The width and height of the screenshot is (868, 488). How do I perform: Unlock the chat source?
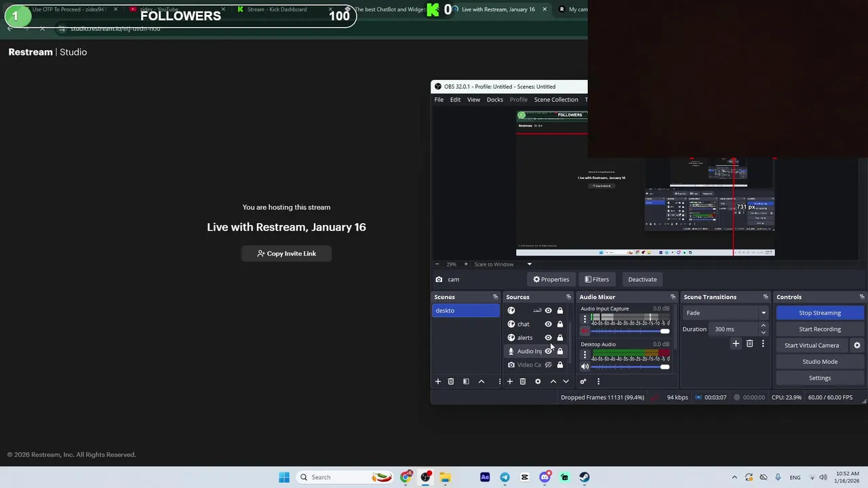(560, 324)
